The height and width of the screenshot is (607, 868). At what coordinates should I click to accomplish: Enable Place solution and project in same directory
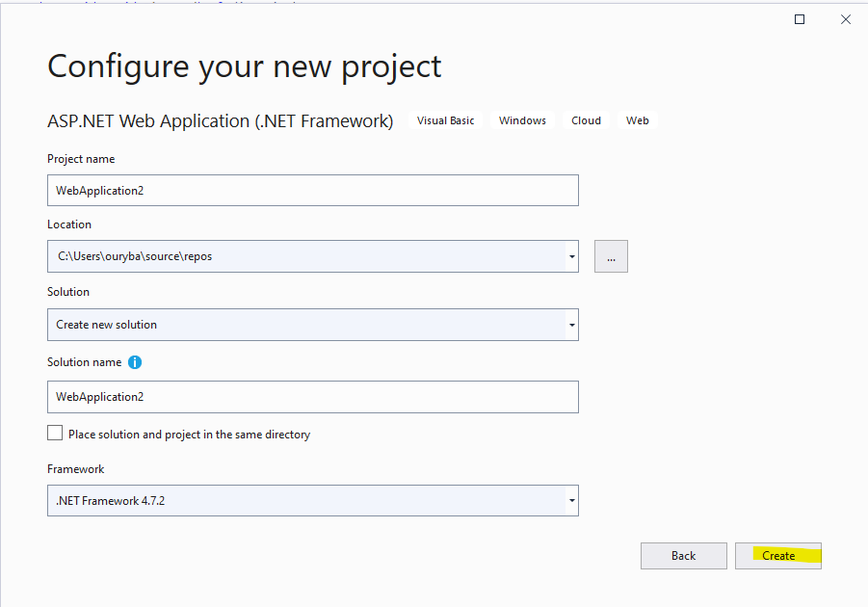click(55, 434)
